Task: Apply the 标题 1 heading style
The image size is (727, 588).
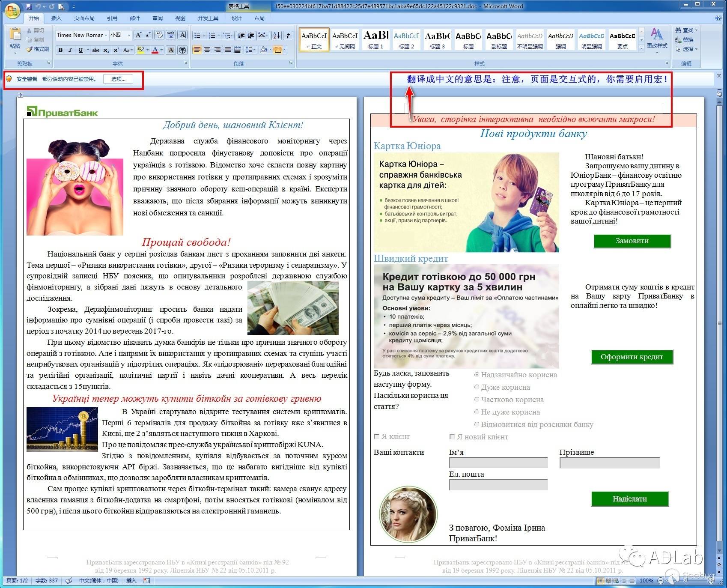Action: [375, 39]
